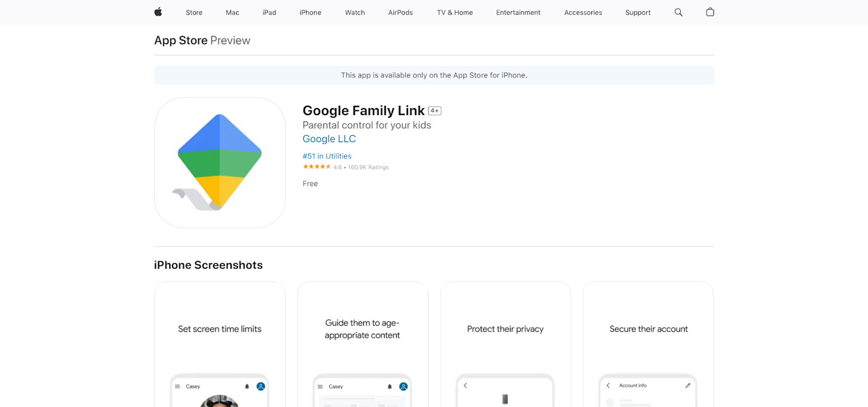868x407 pixels.
Task: Open the TV & Home menu
Action: (455, 12)
